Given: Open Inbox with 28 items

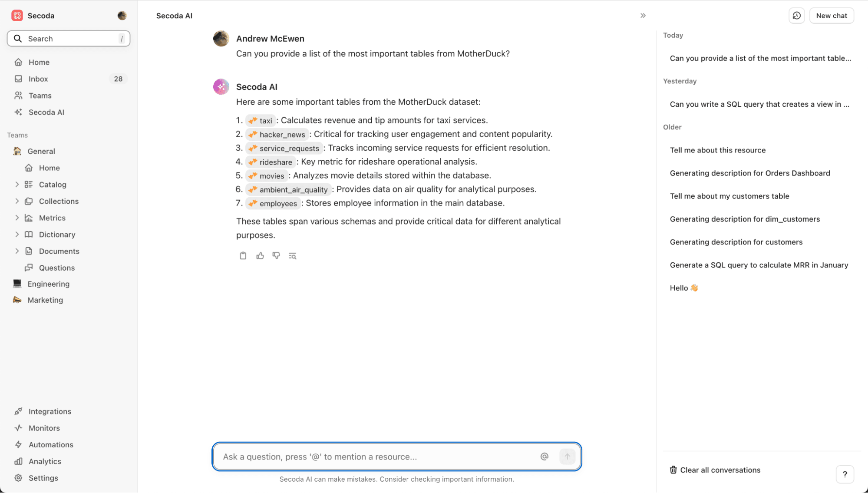Looking at the screenshot, I should click(x=69, y=79).
